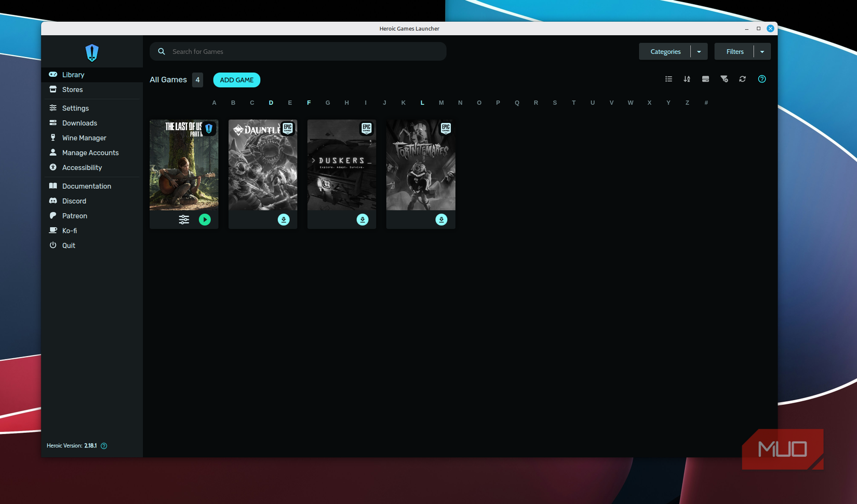Click the Epic badge on Fortnitemares card
Screen dimensions: 857x504
[446, 128]
